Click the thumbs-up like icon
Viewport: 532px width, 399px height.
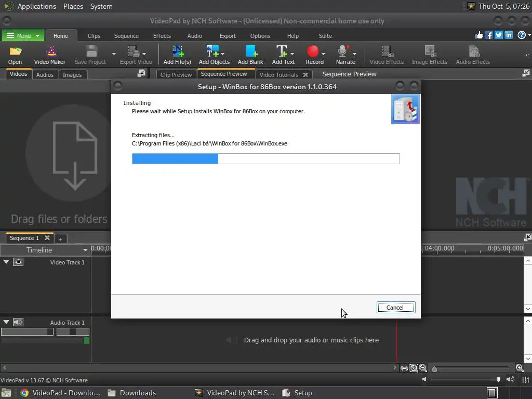(478, 35)
